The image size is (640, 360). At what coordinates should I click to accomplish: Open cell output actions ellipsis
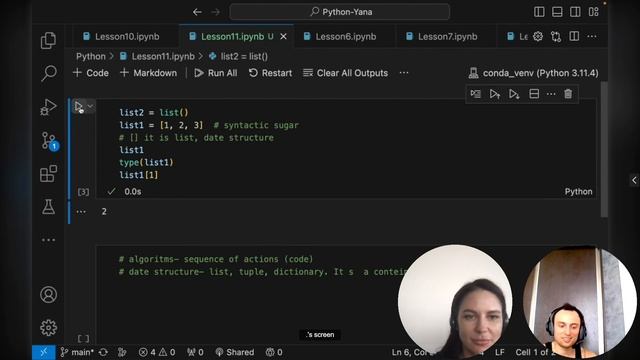[x=81, y=211]
